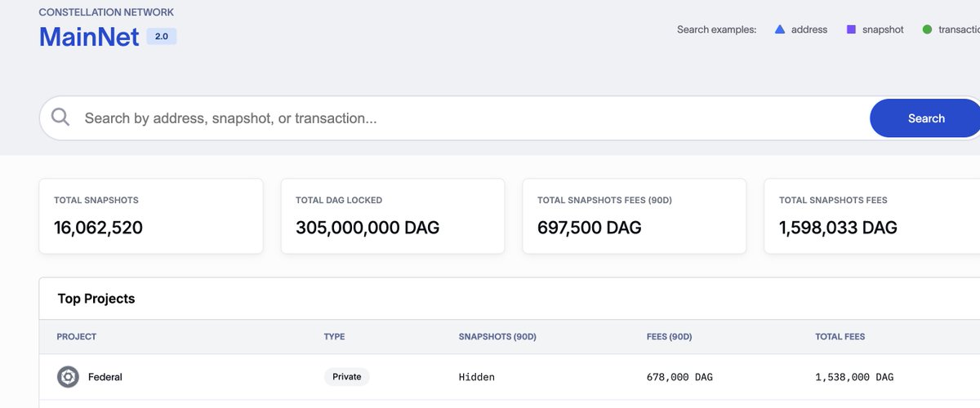Click the MainNet title link
The height and width of the screenshot is (408, 980).
point(89,37)
